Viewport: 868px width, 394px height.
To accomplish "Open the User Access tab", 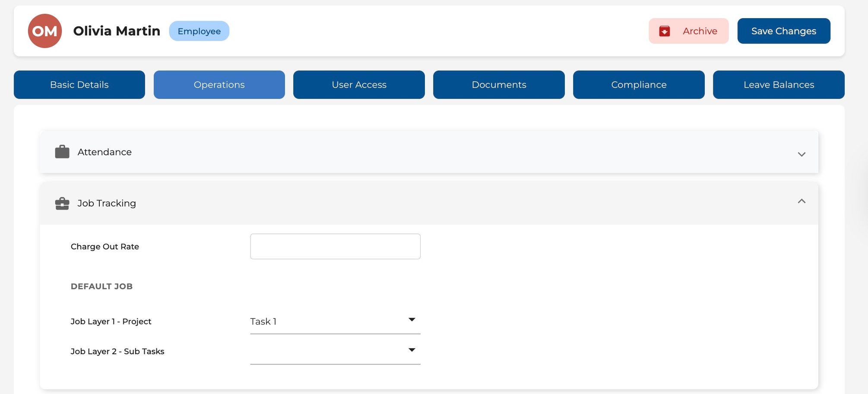I will [x=359, y=85].
